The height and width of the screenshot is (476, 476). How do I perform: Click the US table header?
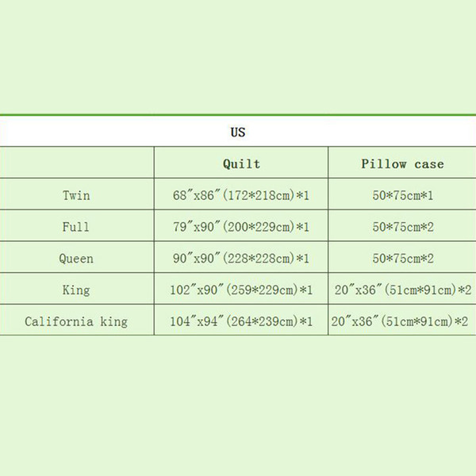click(x=238, y=132)
